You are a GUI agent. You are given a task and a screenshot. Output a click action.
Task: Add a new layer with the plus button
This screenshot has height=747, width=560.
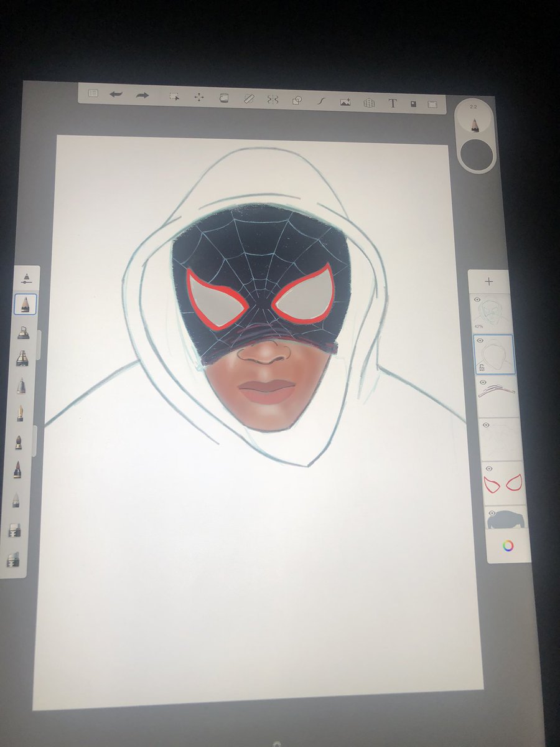489,281
